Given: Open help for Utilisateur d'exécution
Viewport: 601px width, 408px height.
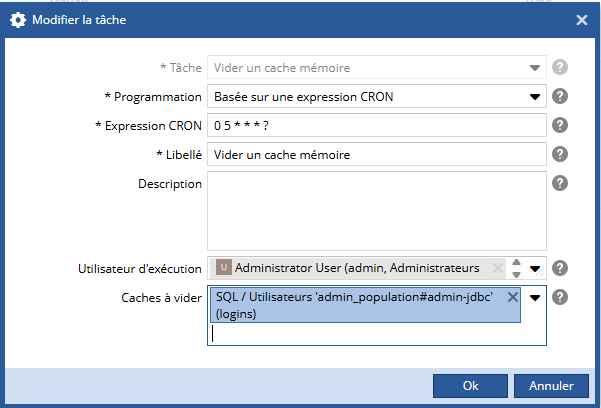Looking at the screenshot, I should [x=560, y=268].
